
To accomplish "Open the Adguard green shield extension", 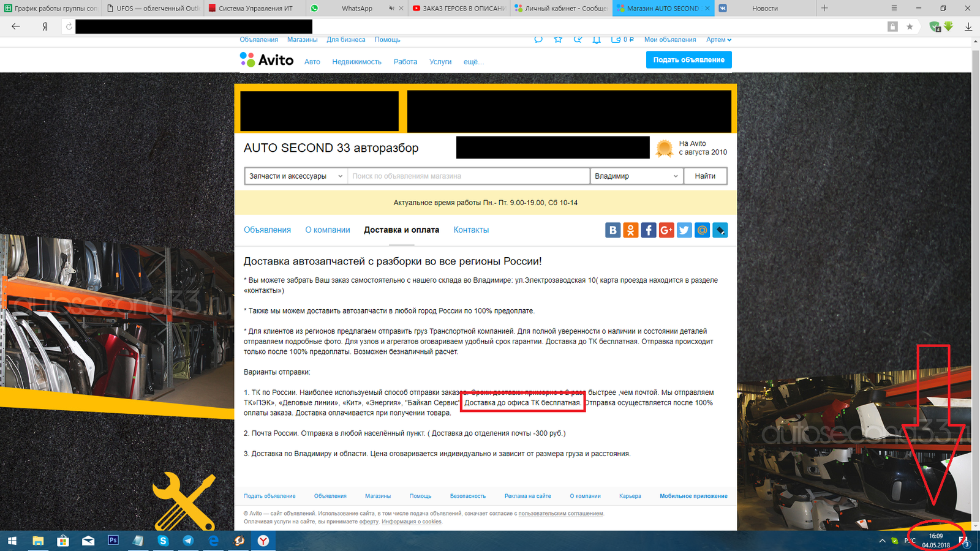I will (935, 26).
